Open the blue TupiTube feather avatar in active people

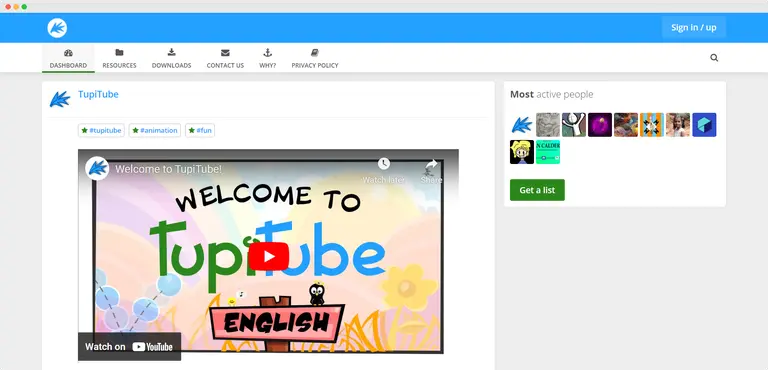522,125
